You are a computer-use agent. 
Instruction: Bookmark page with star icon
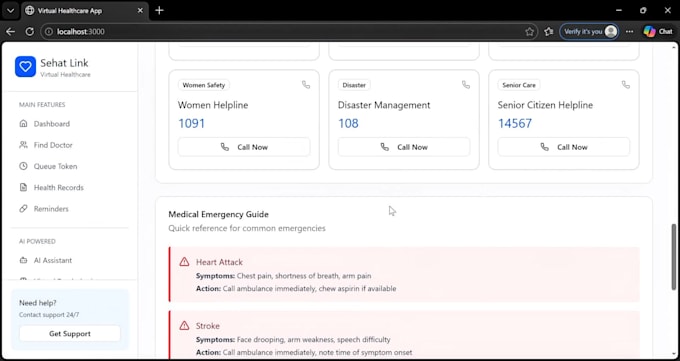click(530, 32)
